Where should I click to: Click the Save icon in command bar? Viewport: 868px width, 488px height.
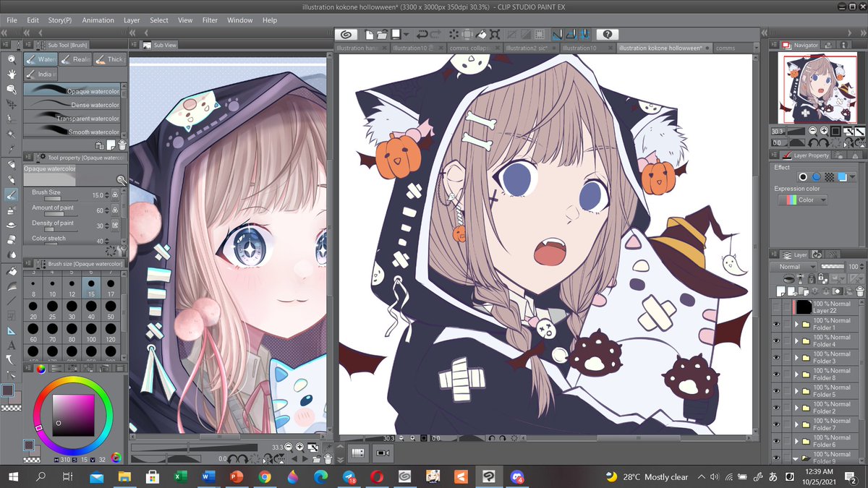coord(396,34)
